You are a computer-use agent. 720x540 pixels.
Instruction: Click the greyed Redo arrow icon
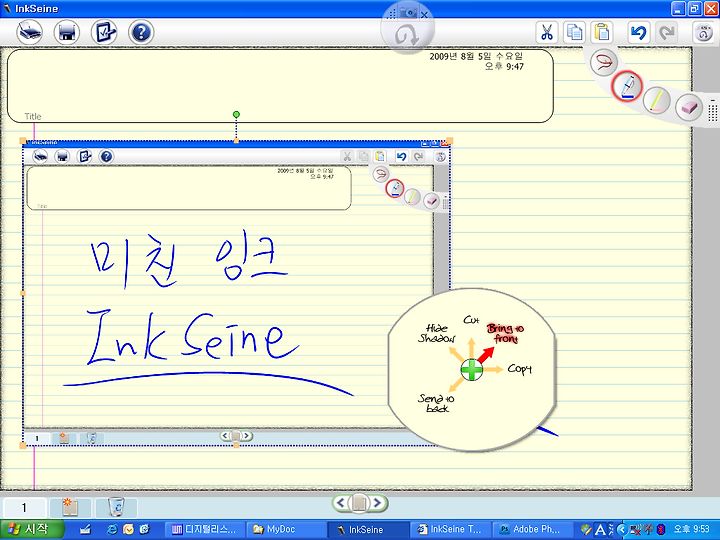click(666, 33)
